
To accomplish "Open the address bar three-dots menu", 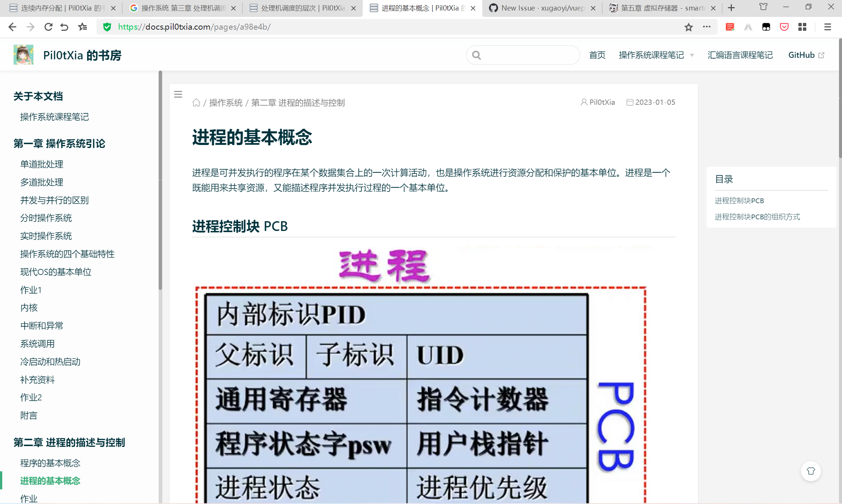I will coord(707,27).
